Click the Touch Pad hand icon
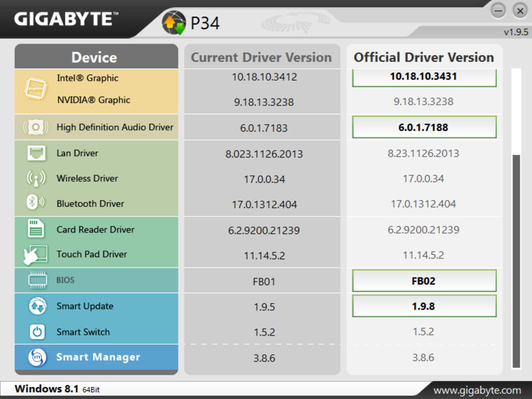The height and width of the screenshot is (399, 532). tap(35, 254)
